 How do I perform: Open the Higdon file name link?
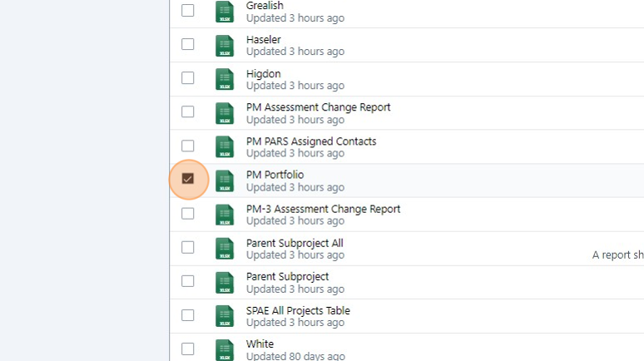coord(264,74)
